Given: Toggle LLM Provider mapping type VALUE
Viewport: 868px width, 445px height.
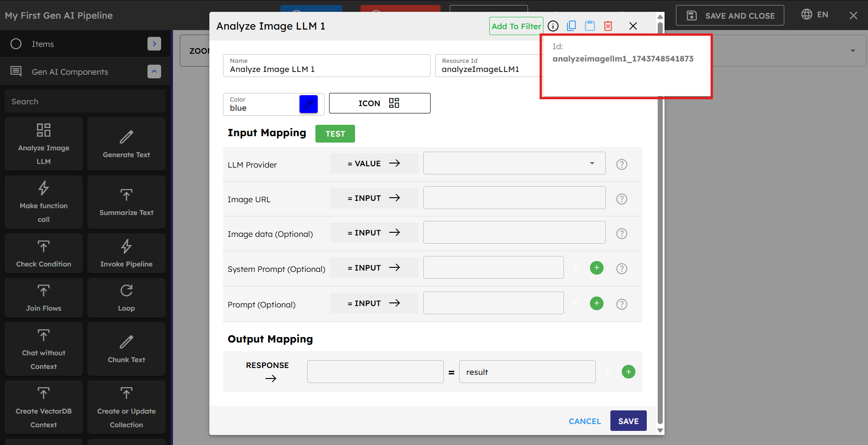Looking at the screenshot, I should pyautogui.click(x=374, y=164).
